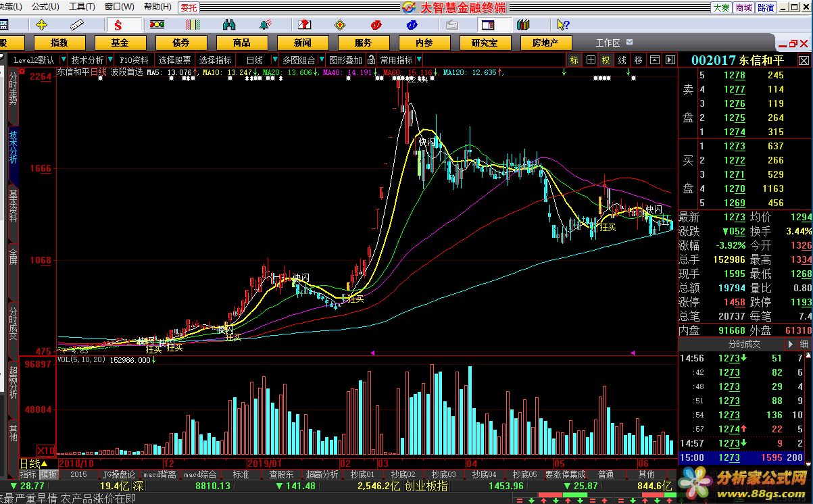This screenshot has height=504, width=813.
Task: Click the F10资料 toolbar item
Action: tap(134, 60)
